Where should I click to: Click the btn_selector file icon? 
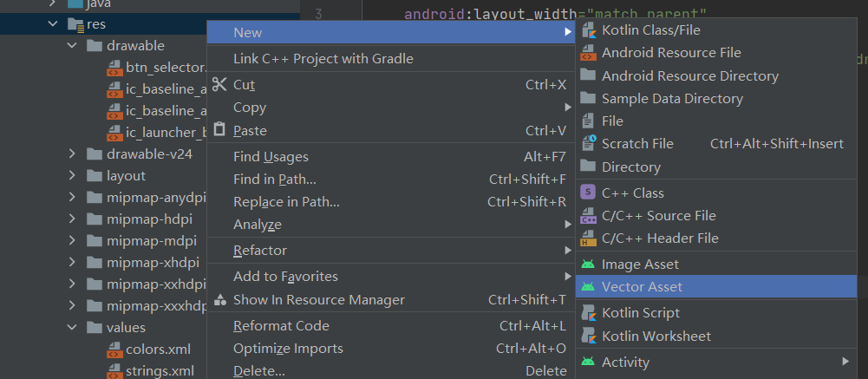tap(114, 68)
